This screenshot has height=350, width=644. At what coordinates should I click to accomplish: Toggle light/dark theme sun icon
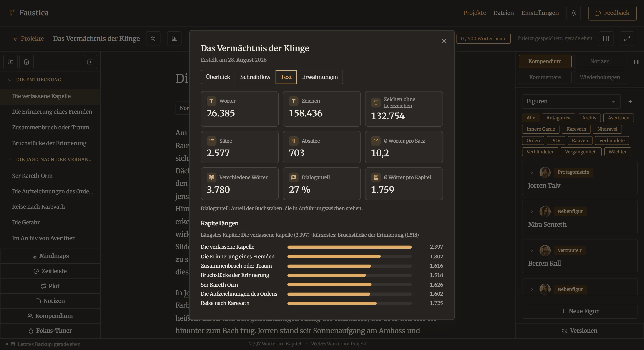pyautogui.click(x=573, y=13)
